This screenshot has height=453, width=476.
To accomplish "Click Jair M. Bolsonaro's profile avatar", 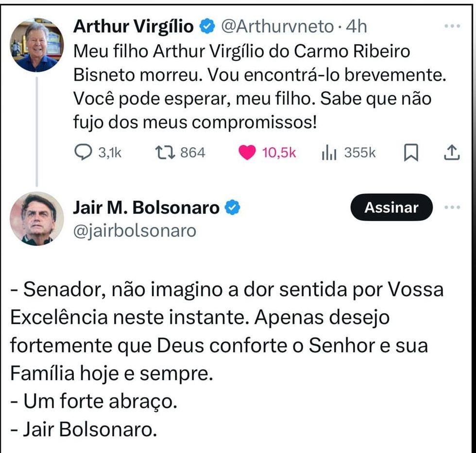I will click(37, 217).
